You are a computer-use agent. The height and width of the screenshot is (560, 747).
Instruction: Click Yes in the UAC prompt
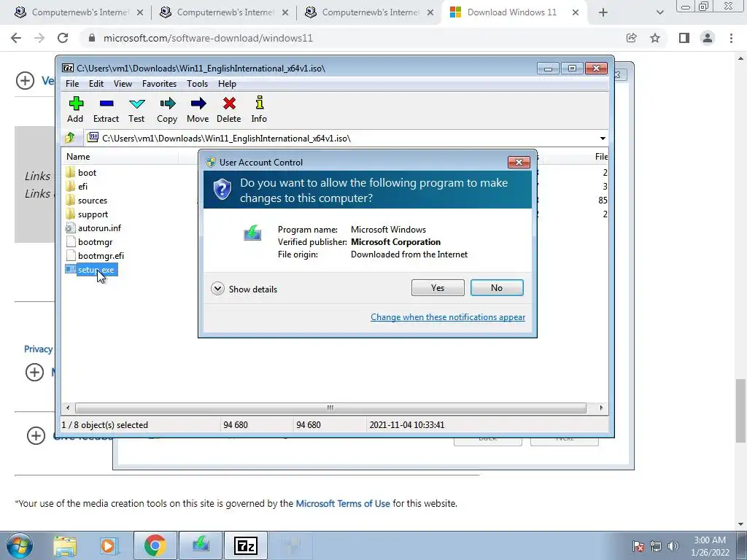coord(438,287)
